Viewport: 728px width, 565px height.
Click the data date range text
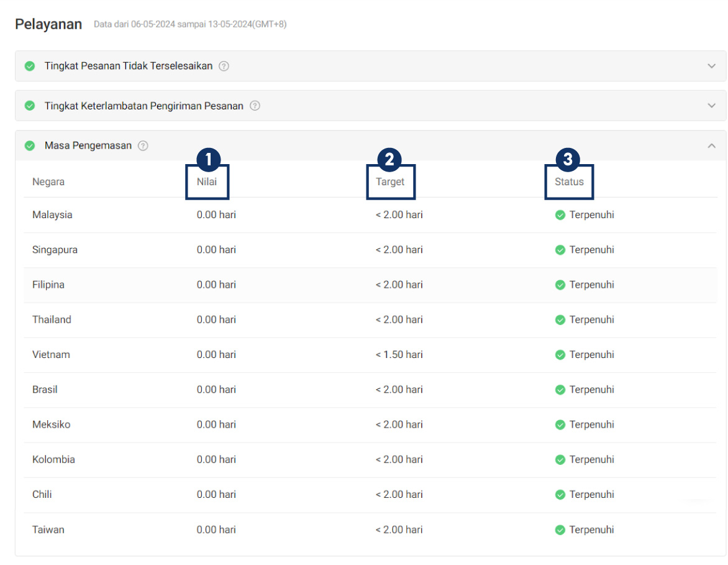pyautogui.click(x=190, y=24)
